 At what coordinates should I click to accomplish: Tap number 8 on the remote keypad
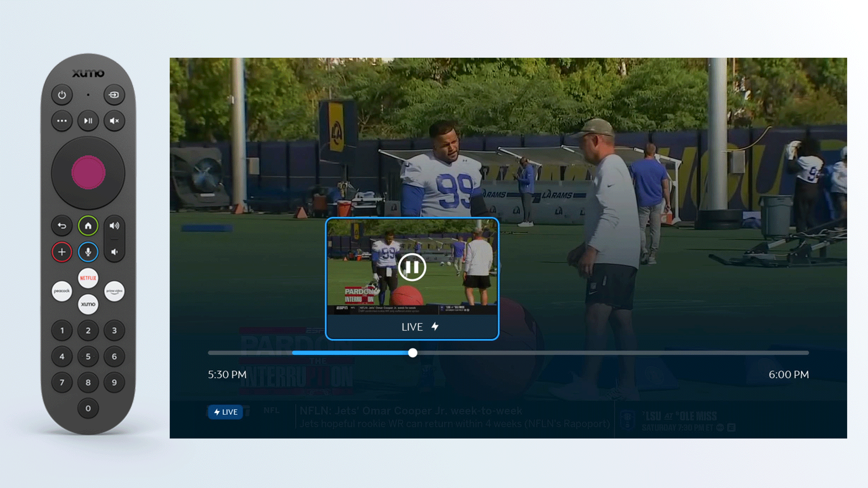pos(88,383)
